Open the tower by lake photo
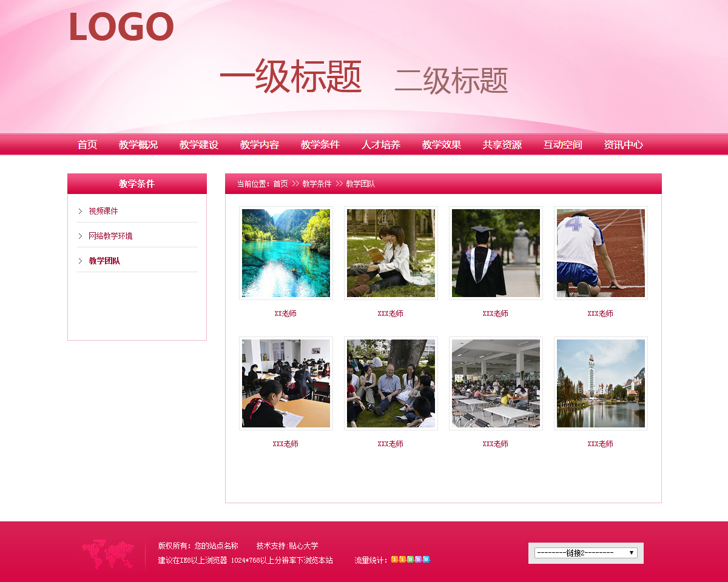 click(601, 383)
